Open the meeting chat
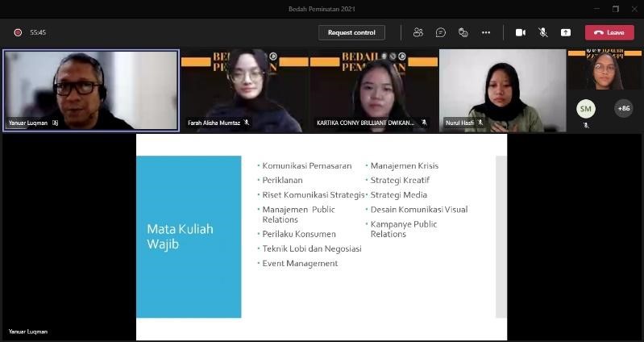The image size is (644, 342). pos(441,32)
